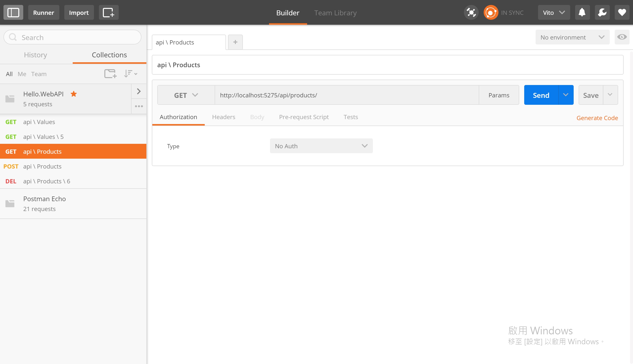Click the Postman Echo folder icon
The image size is (633, 364).
(x=10, y=204)
